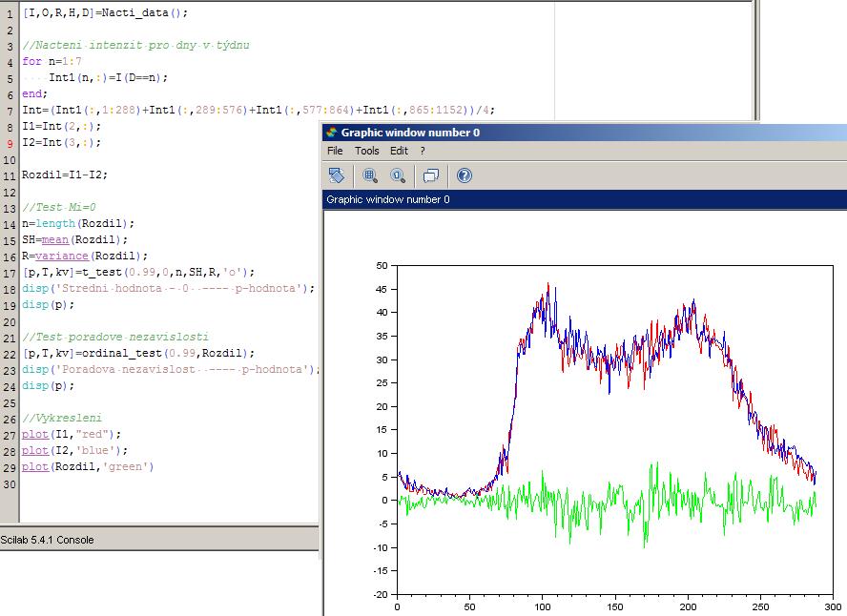Click the x-axis tick label '100'
The image size is (847, 616).
coord(543,606)
